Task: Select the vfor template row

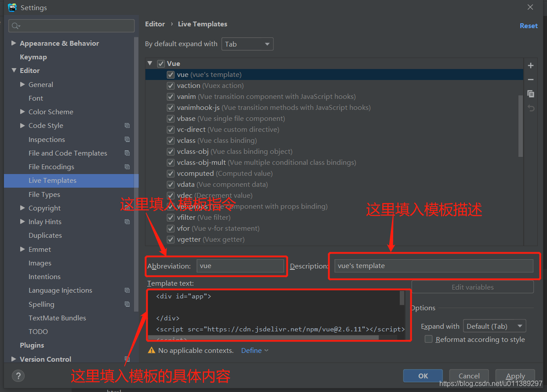Action: 334,229
